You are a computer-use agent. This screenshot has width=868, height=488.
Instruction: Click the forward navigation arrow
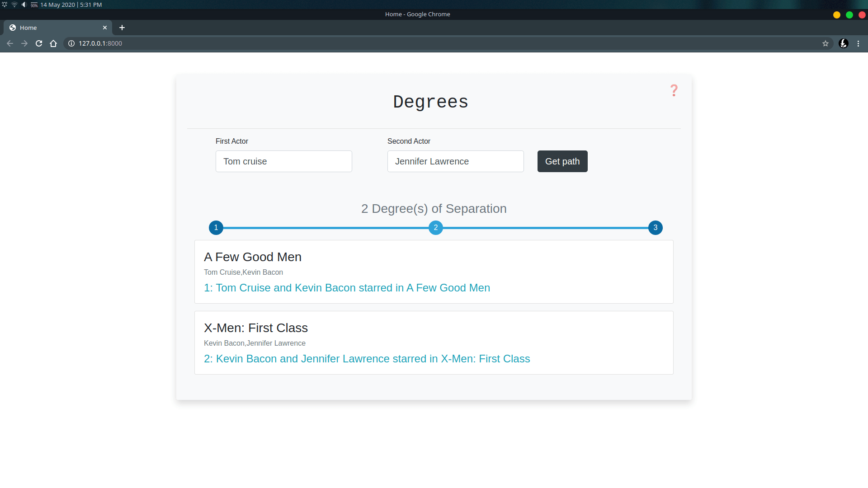point(24,43)
